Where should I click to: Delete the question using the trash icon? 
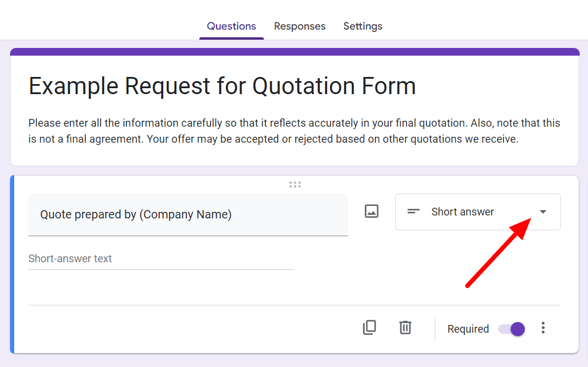pyautogui.click(x=405, y=327)
